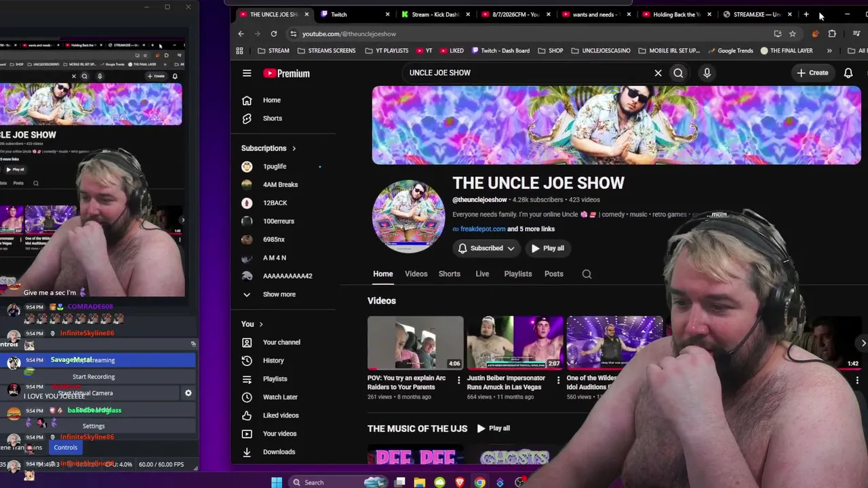Run the YouTube search magnifier button

click(x=678, y=73)
